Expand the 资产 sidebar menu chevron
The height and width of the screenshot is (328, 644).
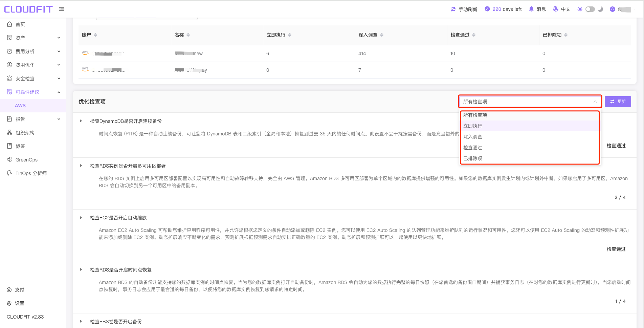[59, 38]
